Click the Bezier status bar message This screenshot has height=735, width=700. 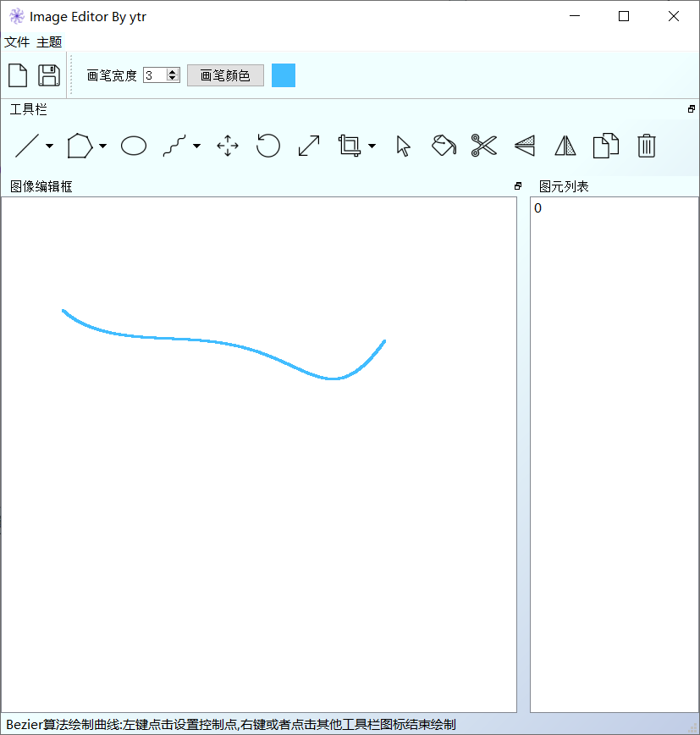(x=230, y=725)
